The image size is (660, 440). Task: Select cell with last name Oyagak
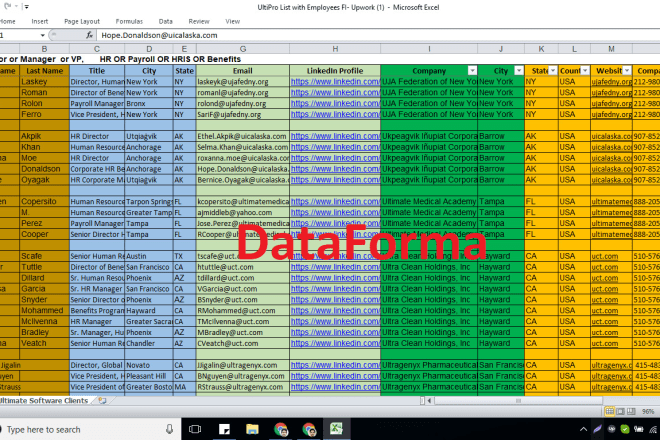[44, 180]
